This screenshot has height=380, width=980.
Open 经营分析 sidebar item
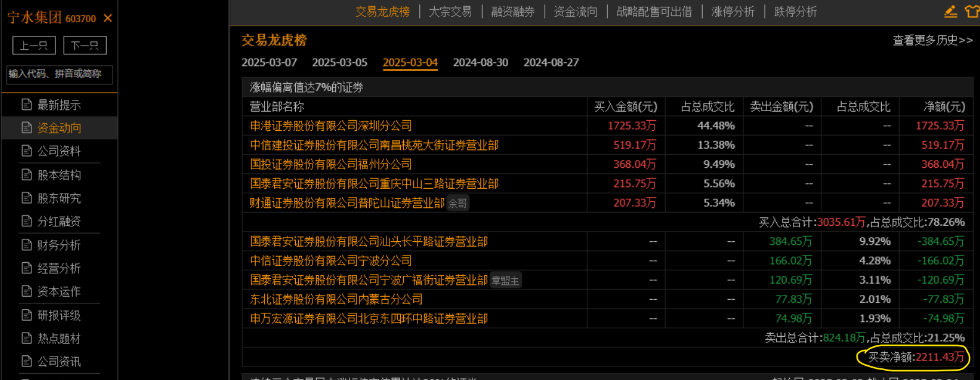click(x=59, y=268)
